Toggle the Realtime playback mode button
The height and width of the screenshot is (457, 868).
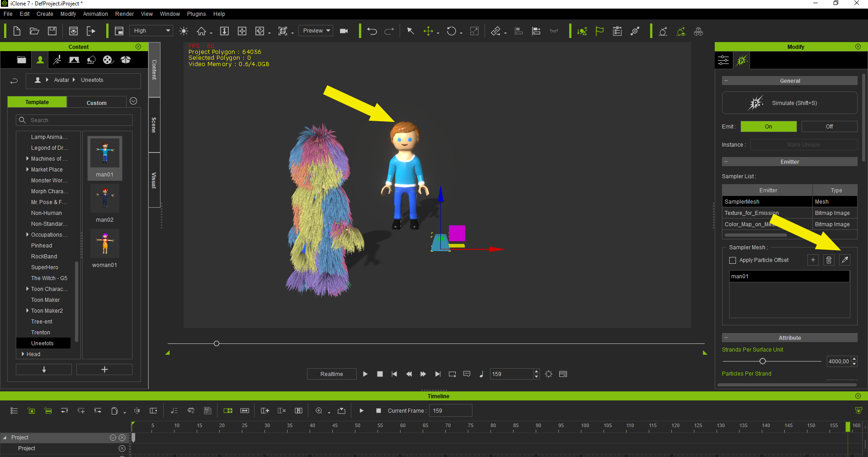coord(332,374)
